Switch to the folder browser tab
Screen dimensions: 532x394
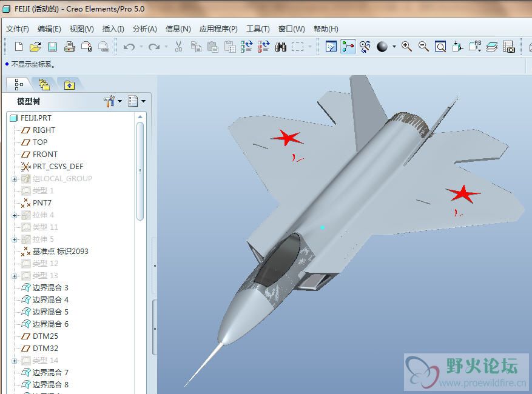pos(44,84)
